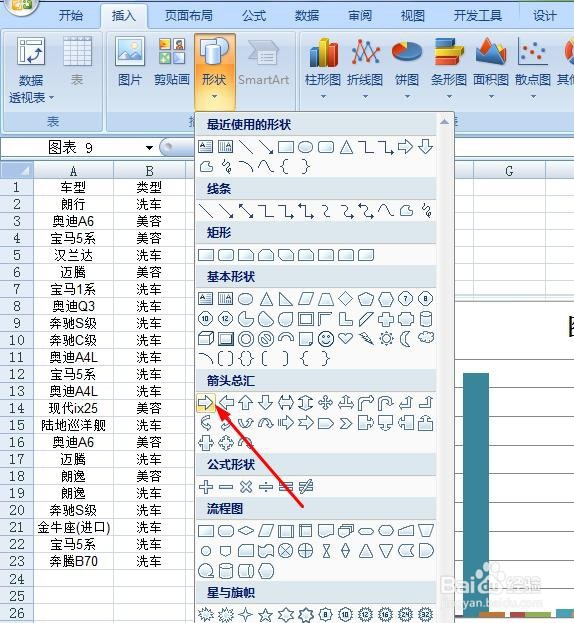This screenshot has width=574, height=623.
Task: Open the 公式 tab
Action: point(254,16)
